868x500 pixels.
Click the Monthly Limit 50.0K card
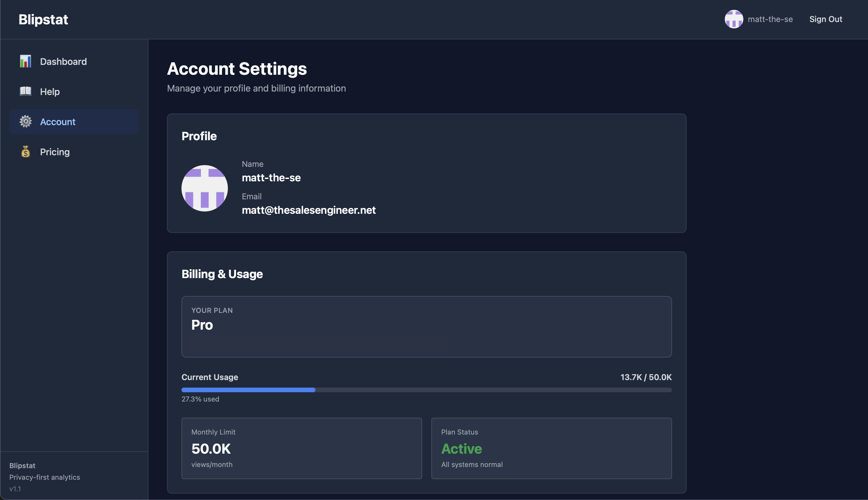pos(301,448)
